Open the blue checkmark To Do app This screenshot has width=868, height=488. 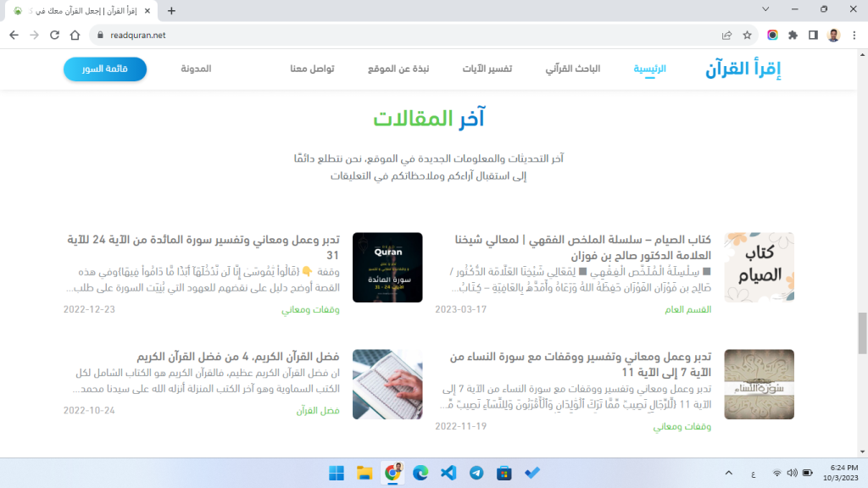[532, 473]
